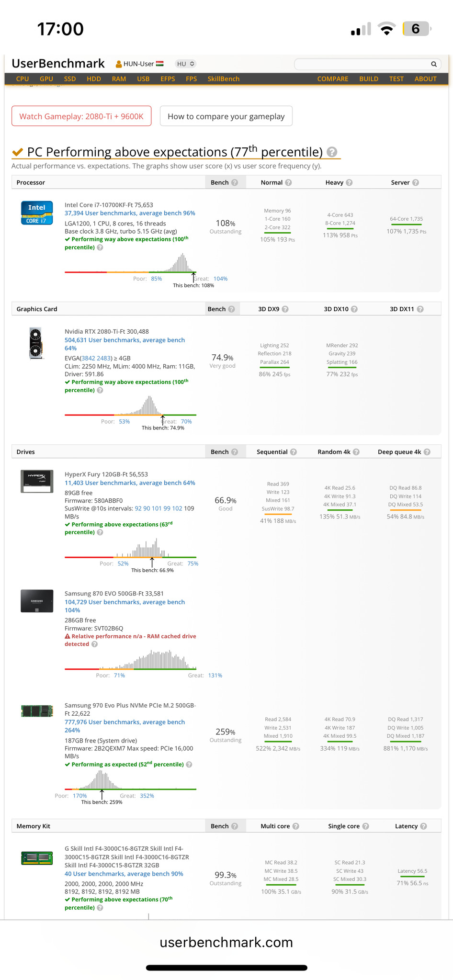This screenshot has height=980, width=453.
Task: Click the Intel Core i7 processor logo
Action: (37, 213)
